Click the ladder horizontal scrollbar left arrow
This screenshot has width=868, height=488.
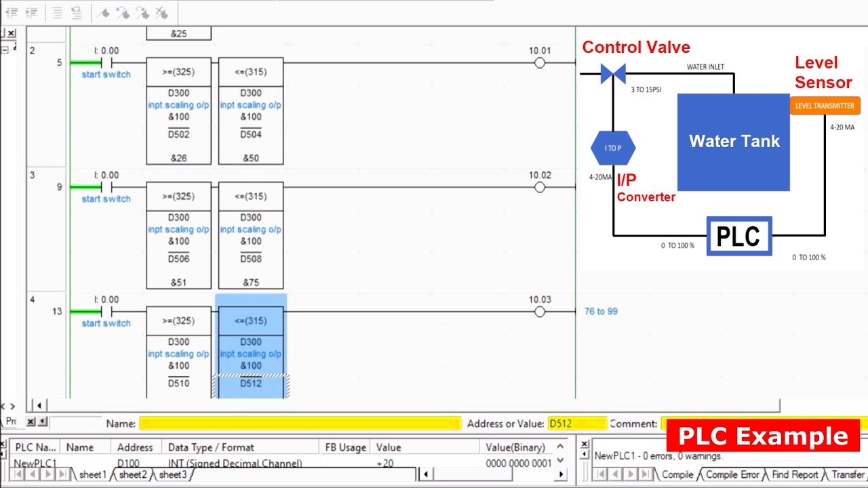pos(39,405)
